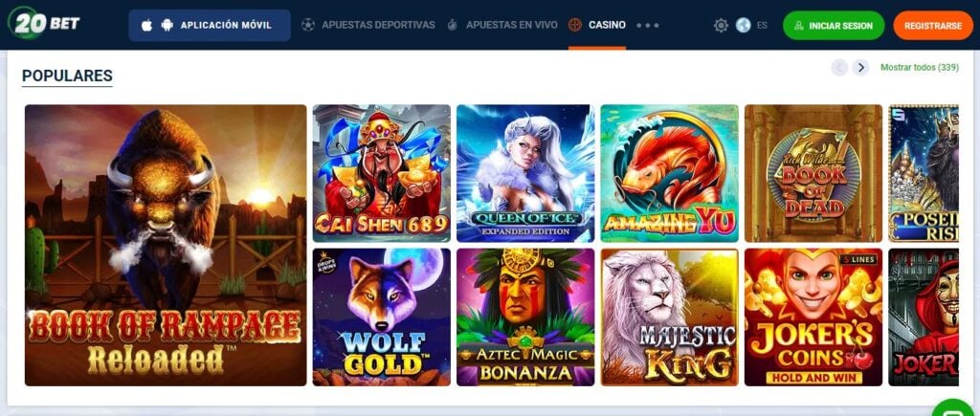980x416 pixels.
Task: Go to Apuestas Deportivas section
Action: [368, 25]
